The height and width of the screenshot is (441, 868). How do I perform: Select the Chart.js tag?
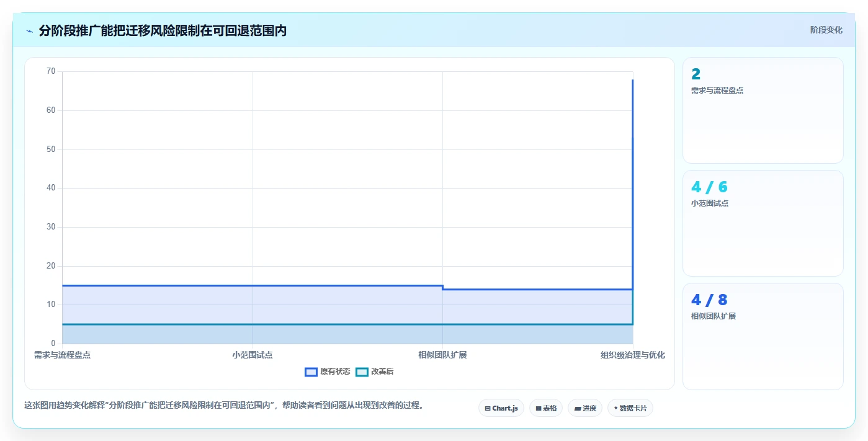pyautogui.click(x=501, y=408)
